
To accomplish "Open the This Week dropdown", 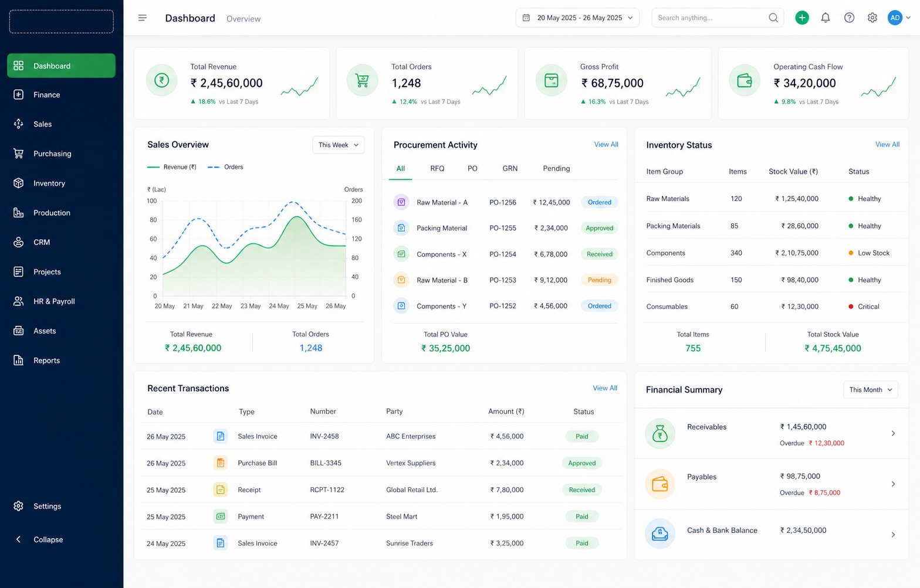I will 339,145.
